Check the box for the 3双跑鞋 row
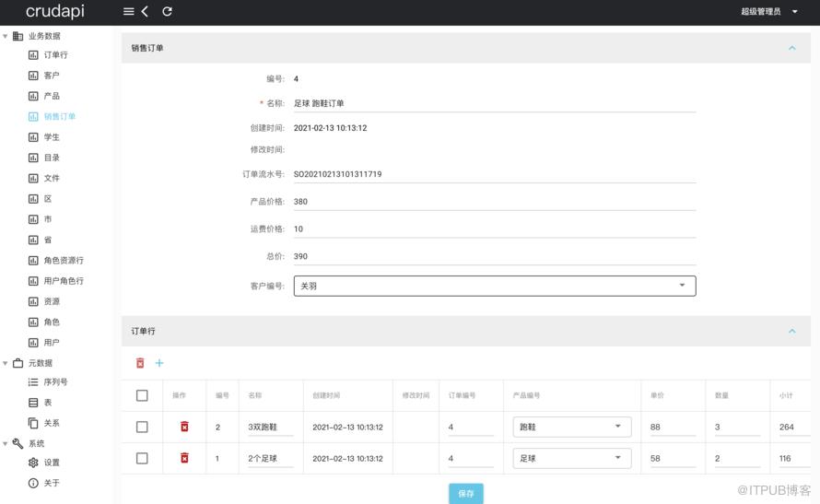This screenshot has width=820, height=504. coord(142,428)
